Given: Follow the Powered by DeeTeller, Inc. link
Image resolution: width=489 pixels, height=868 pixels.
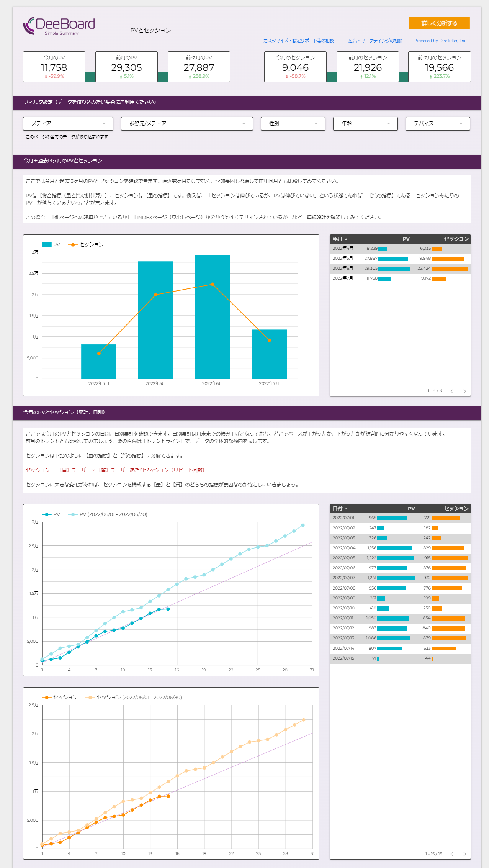Looking at the screenshot, I should pos(441,41).
